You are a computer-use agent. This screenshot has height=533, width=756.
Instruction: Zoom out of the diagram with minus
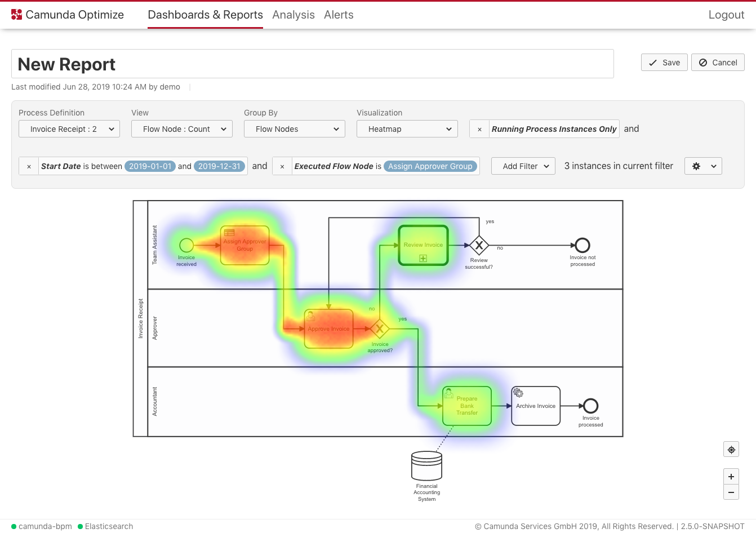click(x=731, y=492)
